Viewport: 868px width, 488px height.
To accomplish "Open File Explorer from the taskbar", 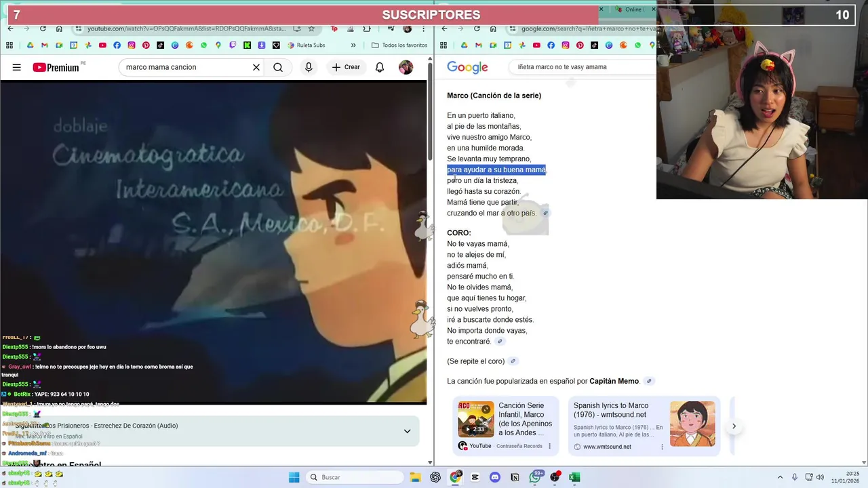I will click(415, 477).
